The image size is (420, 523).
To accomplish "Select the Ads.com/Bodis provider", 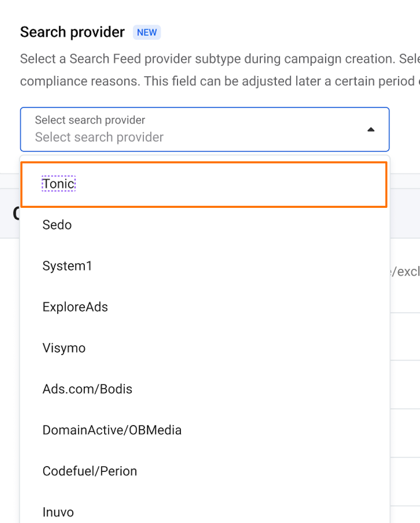I will click(87, 389).
